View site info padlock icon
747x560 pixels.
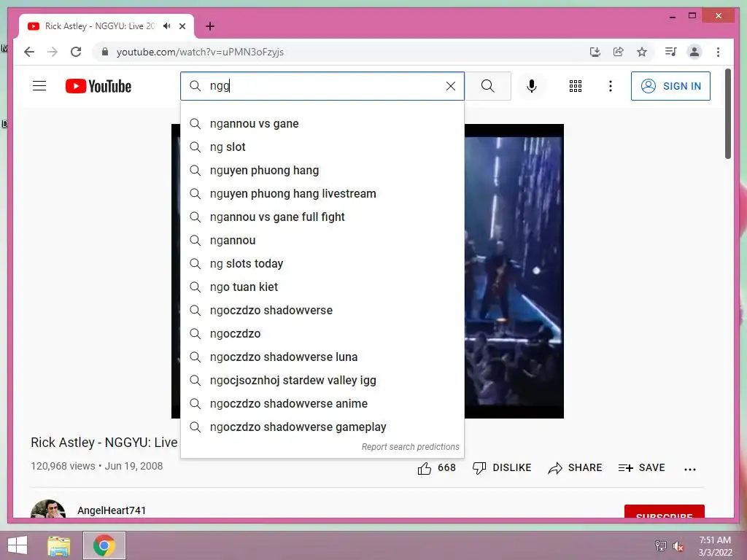point(105,52)
